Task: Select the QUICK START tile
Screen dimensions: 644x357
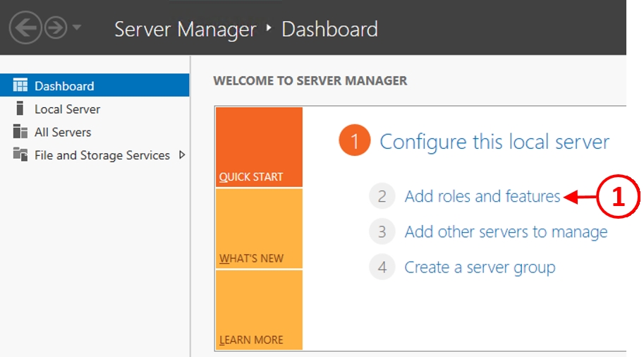Action: pos(259,147)
